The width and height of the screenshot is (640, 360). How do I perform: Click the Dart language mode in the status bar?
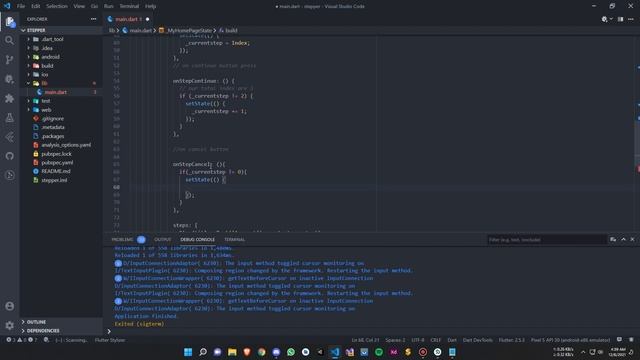coord(452,340)
